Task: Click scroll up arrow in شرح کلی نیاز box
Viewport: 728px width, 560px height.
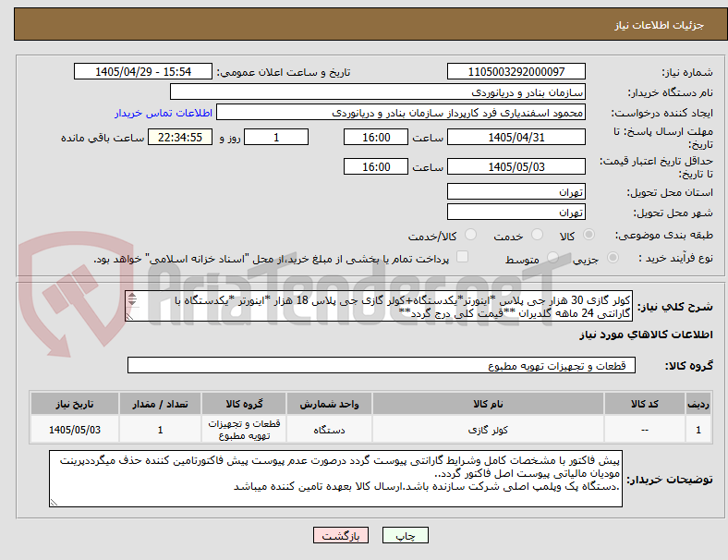Action: coord(132,296)
